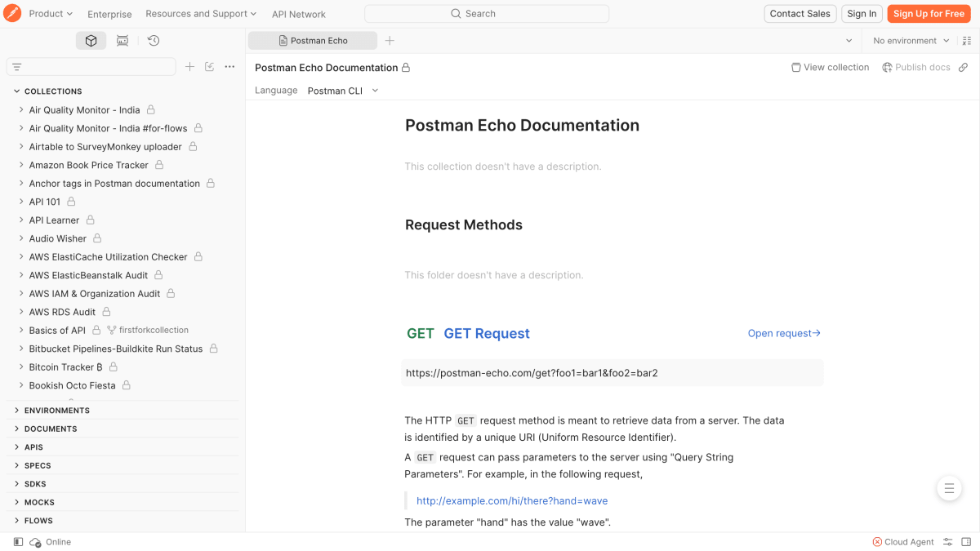Click lock icon next to AWS RDS Audit
Viewport: 980px width, 551px height.
coord(106,312)
